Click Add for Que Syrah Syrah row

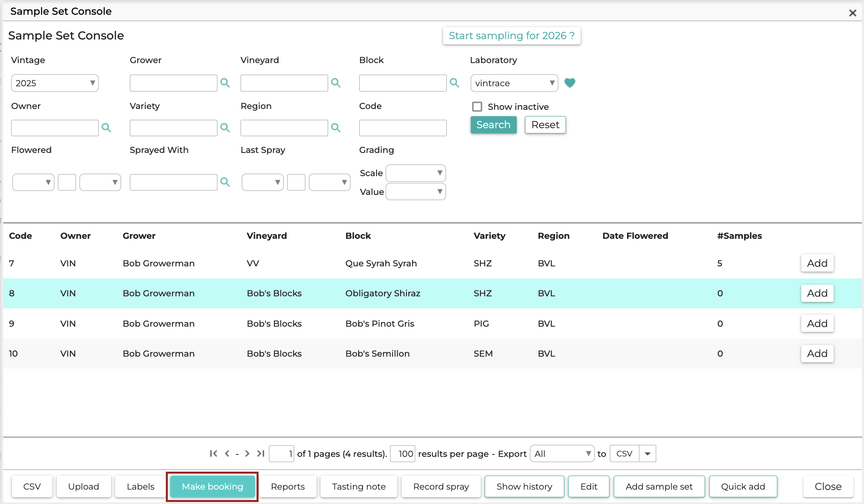(x=817, y=263)
